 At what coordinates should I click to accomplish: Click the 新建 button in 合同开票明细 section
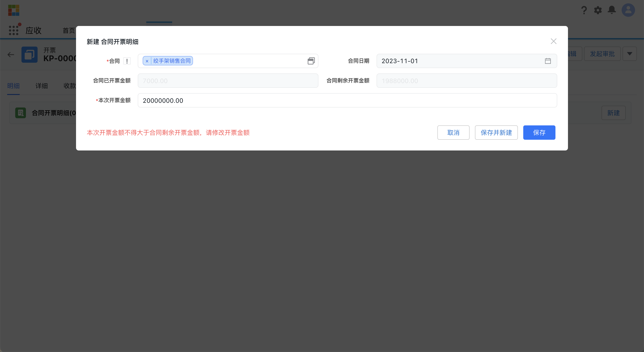point(614,113)
